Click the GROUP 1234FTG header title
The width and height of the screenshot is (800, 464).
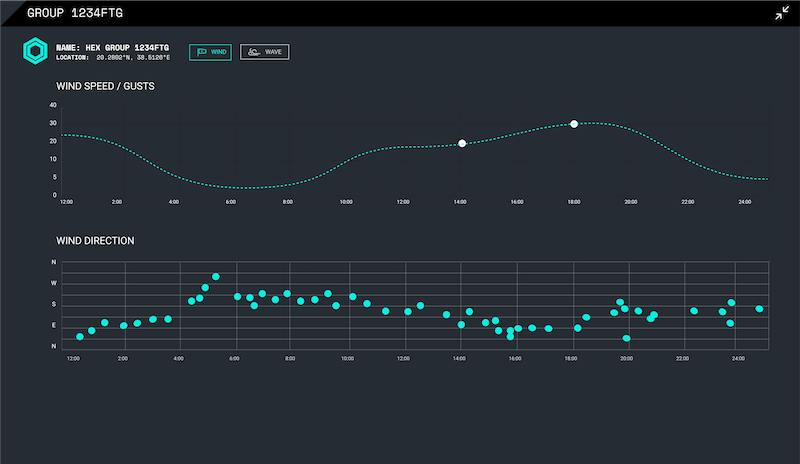(76, 13)
